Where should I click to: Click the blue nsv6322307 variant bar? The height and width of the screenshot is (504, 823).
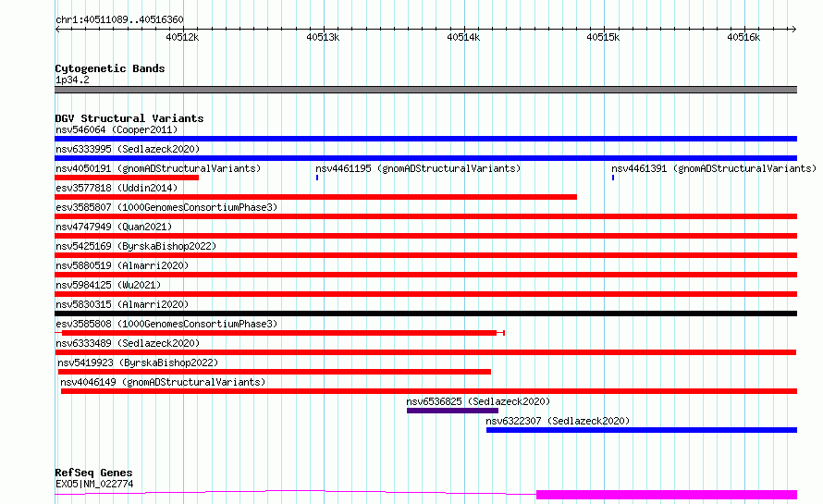pyautogui.click(x=642, y=430)
